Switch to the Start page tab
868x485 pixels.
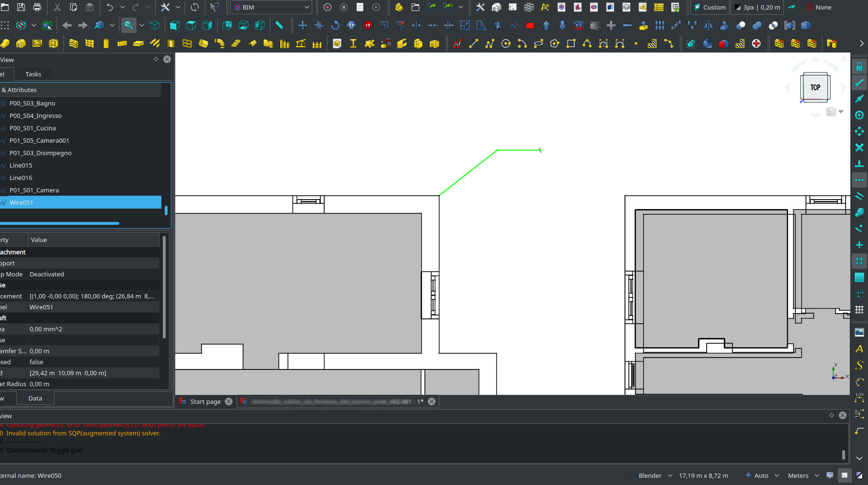point(205,401)
